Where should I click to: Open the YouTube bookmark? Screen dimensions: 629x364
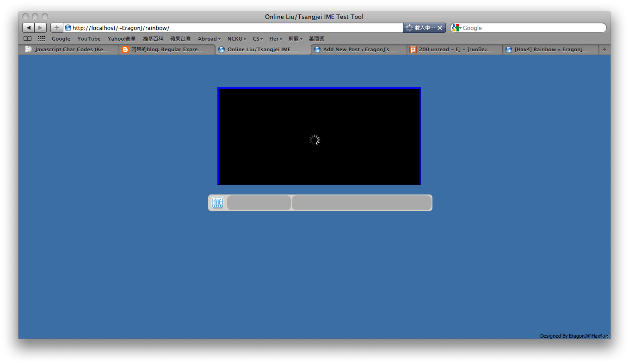pyautogui.click(x=89, y=39)
